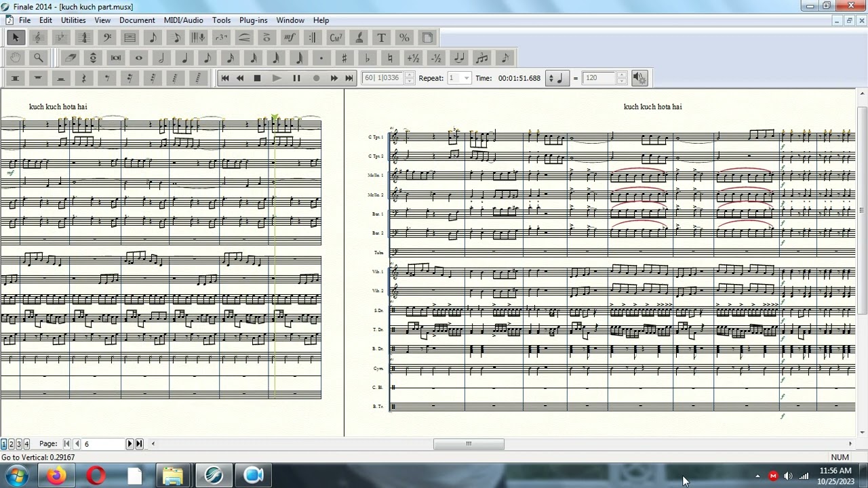
Task: Switch to layer 2 button
Action: (11, 444)
